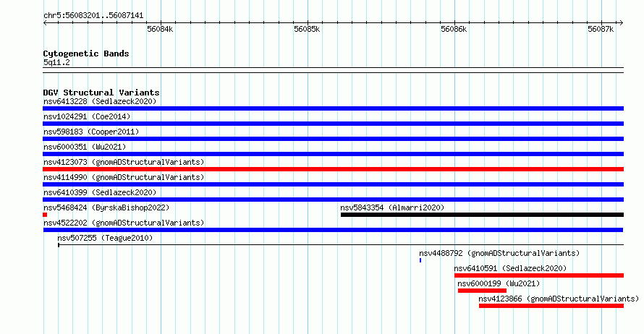Select the blue bar beneath nsv598183

point(333,139)
